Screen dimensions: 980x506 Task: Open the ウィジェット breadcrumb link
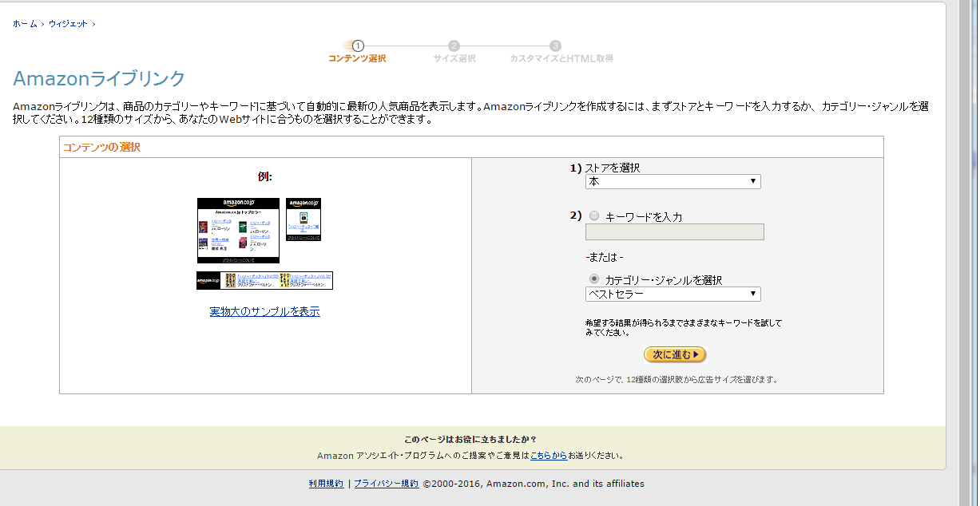(x=68, y=24)
